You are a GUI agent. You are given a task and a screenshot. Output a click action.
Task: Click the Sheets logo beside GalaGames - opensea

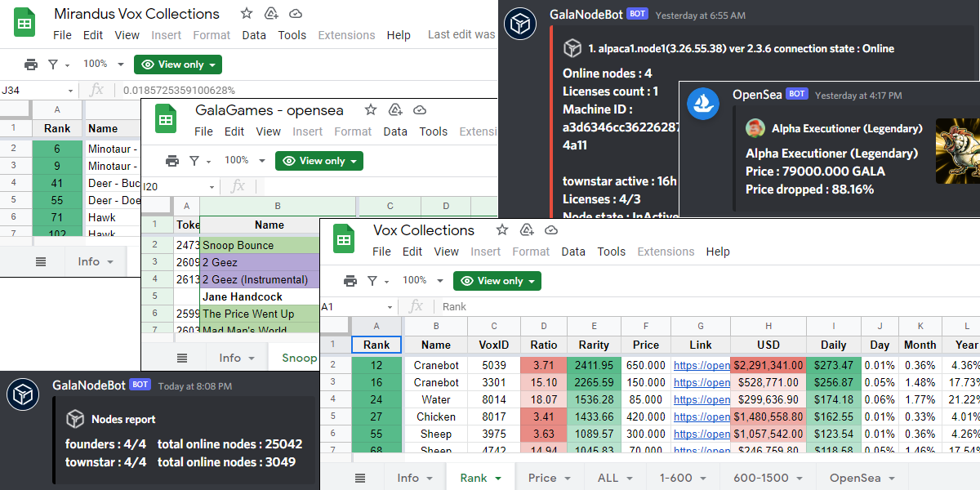click(166, 120)
